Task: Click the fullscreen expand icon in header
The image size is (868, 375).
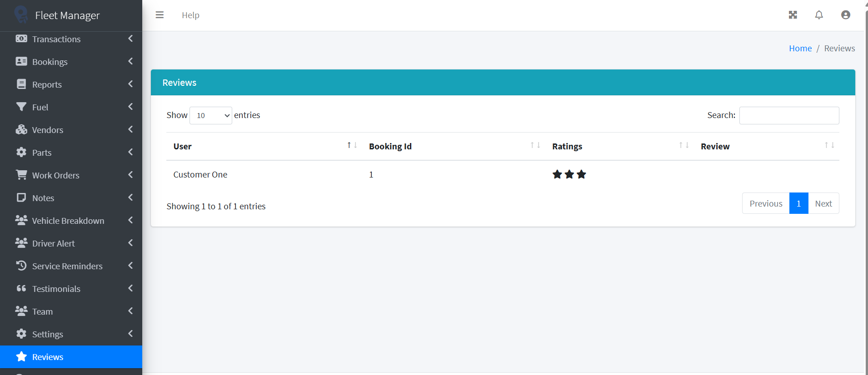Action: point(793,15)
